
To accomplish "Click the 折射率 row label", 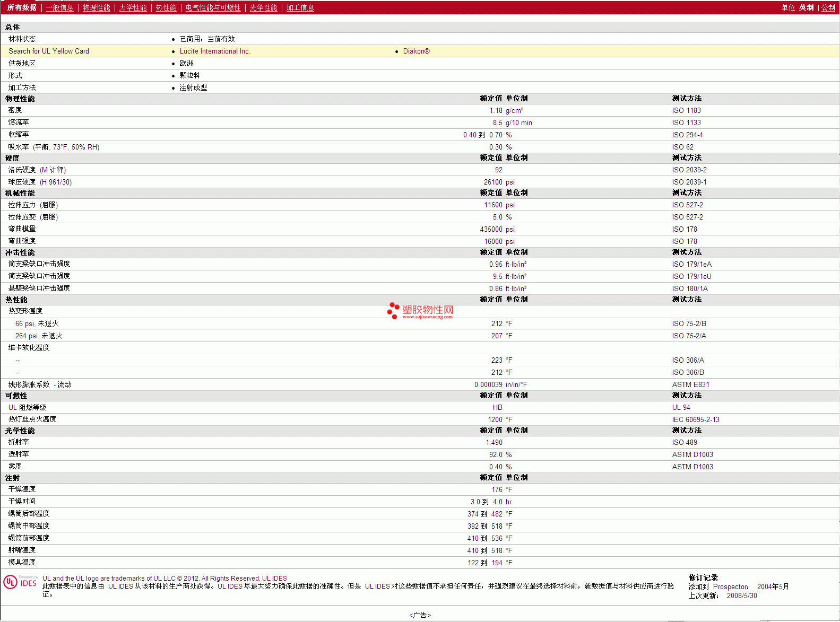I will pyautogui.click(x=19, y=442).
